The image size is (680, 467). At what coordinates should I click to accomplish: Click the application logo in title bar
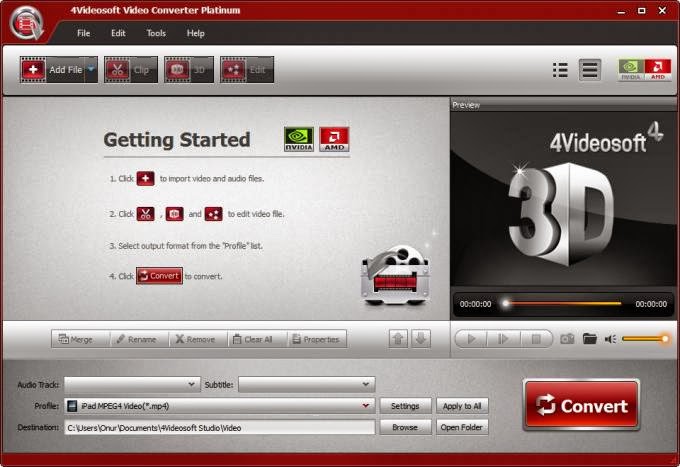[x=27, y=23]
